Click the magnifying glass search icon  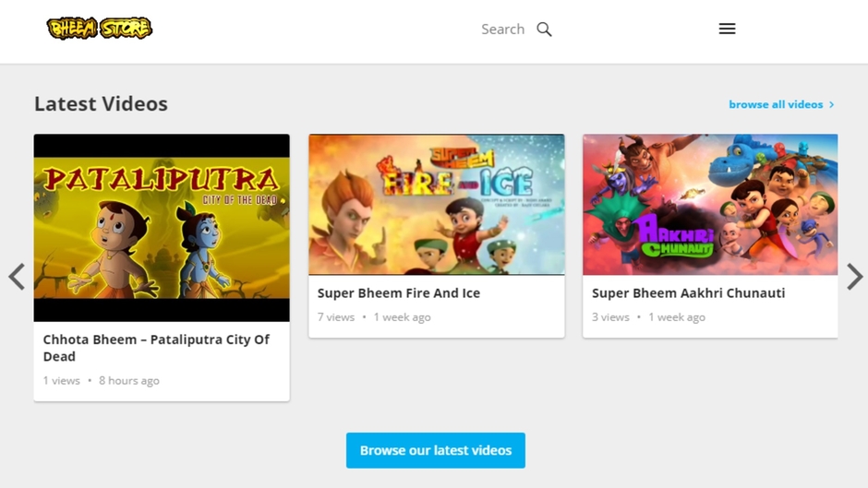[x=544, y=30]
